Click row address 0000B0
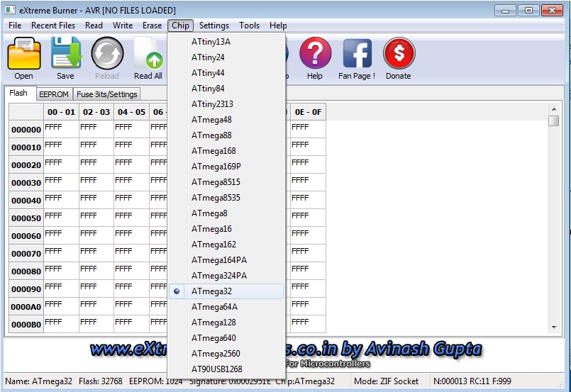 [26, 325]
